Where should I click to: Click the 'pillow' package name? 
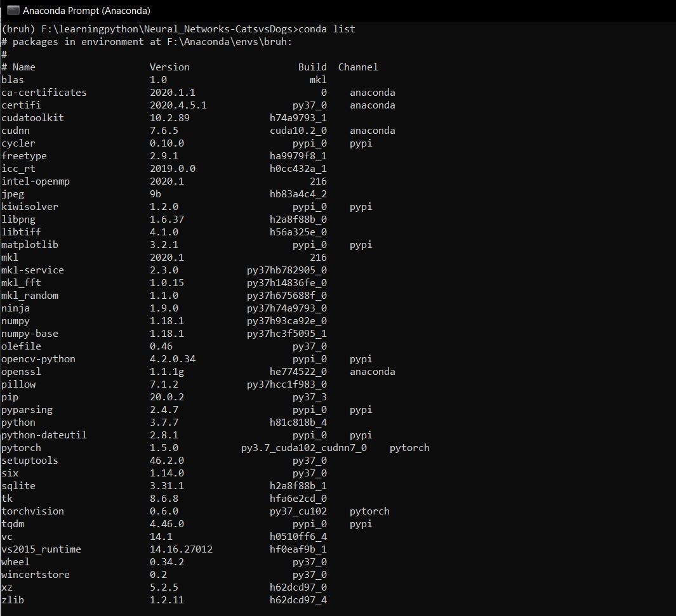click(x=18, y=384)
